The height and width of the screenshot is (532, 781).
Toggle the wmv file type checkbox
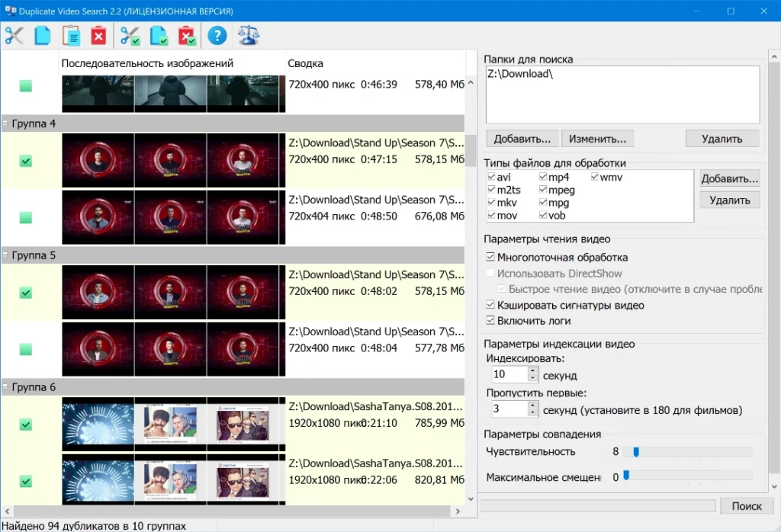pos(595,178)
